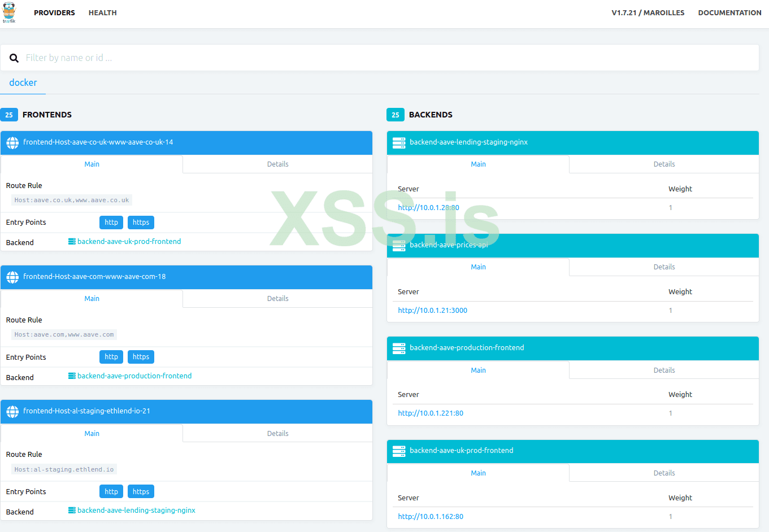Screen dimensions: 769x532
Task: Click frontend-Host-aave-co-uk-www-aave-co-uk-14 title
Action: [x=98, y=142]
